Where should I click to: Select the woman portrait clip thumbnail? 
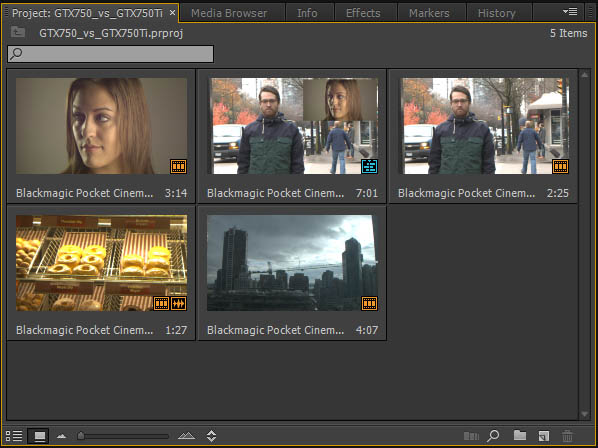(101, 126)
